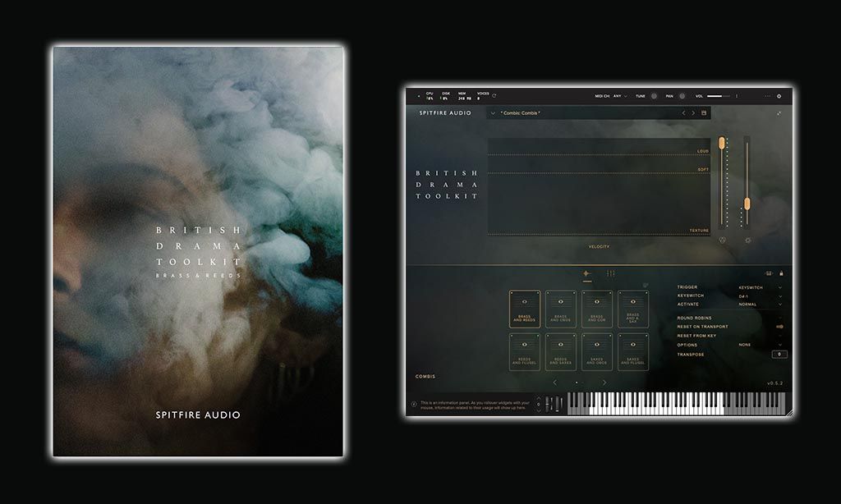The width and height of the screenshot is (841, 504).
Task: Go to previous preset with left arrow
Action: point(683,113)
